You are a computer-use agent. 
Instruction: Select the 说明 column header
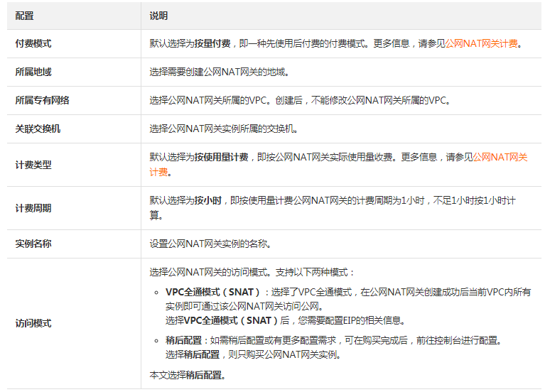pos(158,16)
